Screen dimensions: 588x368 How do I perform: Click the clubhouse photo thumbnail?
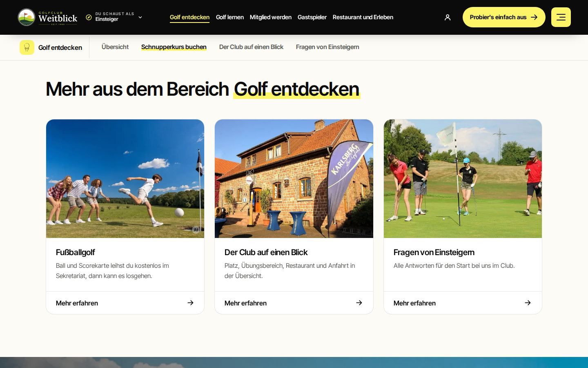coord(294,179)
